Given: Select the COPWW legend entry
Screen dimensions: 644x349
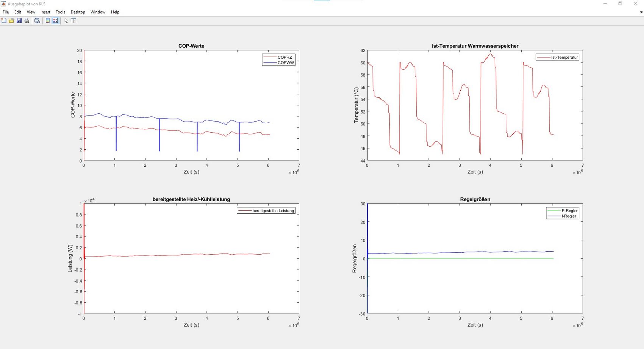Looking at the screenshot, I should (286, 63).
